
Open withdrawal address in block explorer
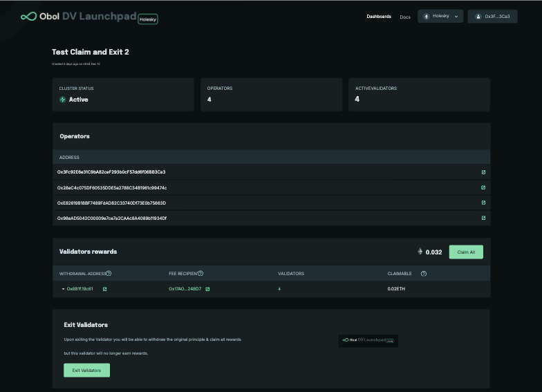coord(105,289)
